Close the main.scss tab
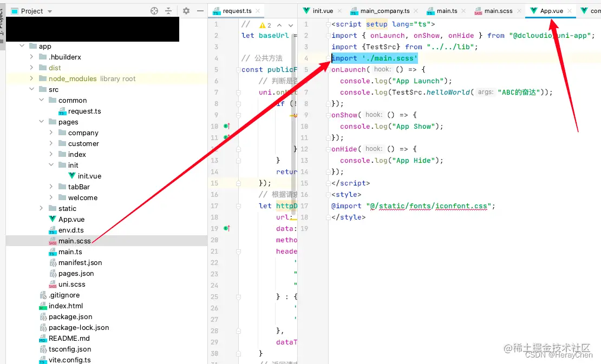Screen dimensions: 601x364 519,11
